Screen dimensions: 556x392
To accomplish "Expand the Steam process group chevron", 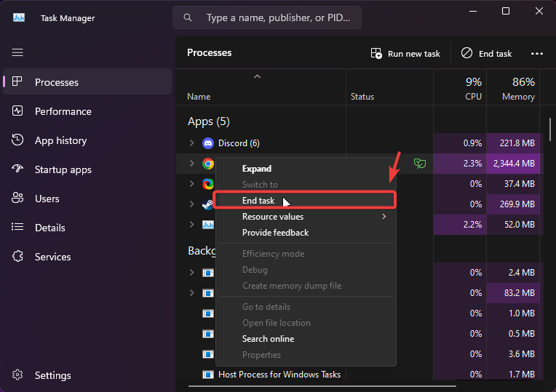I will 192,204.
